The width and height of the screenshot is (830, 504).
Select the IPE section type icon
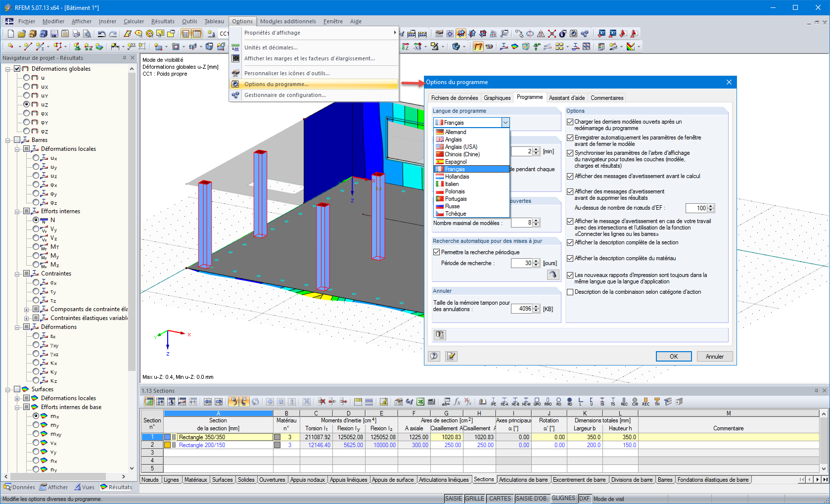[x=493, y=402]
